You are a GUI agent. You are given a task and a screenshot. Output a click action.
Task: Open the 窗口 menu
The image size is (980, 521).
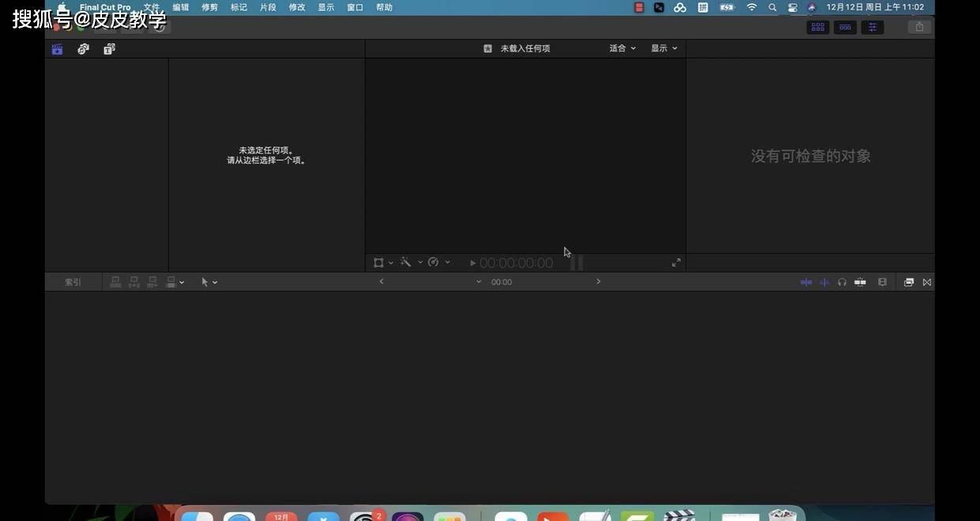click(354, 7)
